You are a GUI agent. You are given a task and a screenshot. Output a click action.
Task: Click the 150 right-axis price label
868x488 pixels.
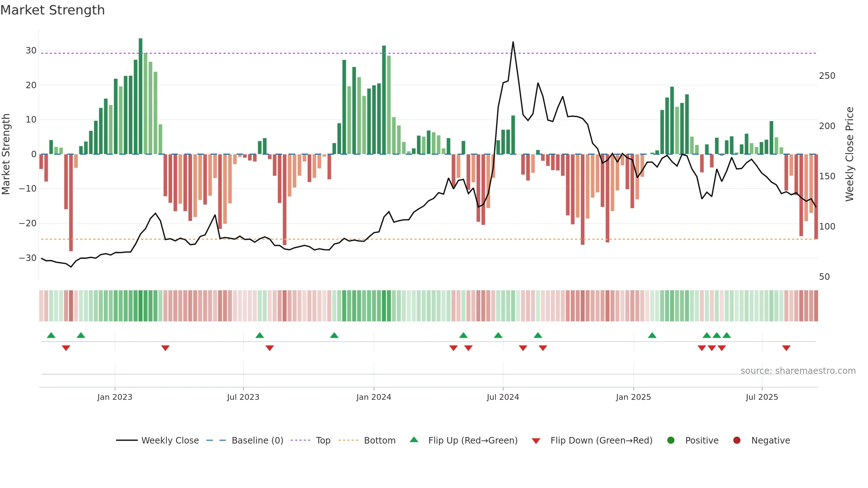827,176
